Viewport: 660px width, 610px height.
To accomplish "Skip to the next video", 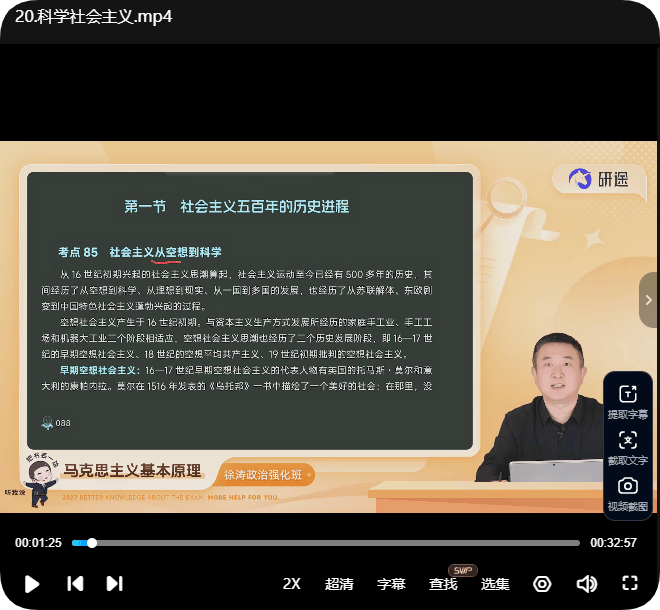I will (x=114, y=584).
